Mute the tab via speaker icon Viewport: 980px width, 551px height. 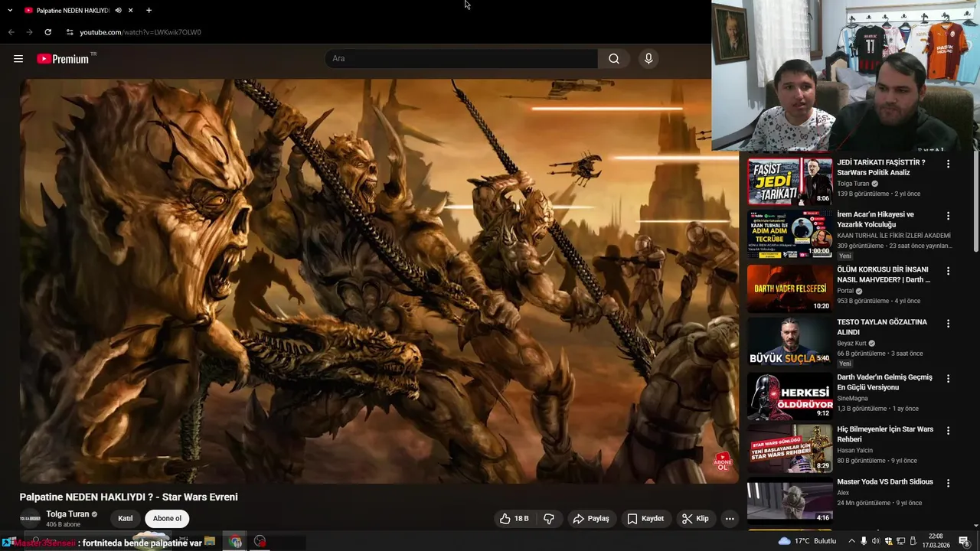click(x=118, y=11)
